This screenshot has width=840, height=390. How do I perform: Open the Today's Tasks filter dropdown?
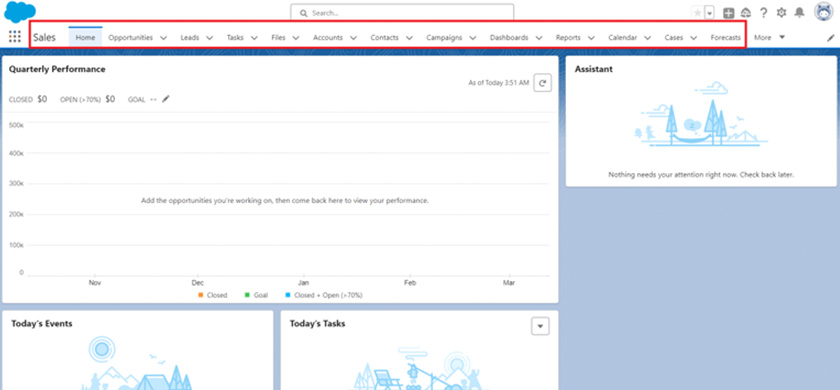[x=541, y=326]
